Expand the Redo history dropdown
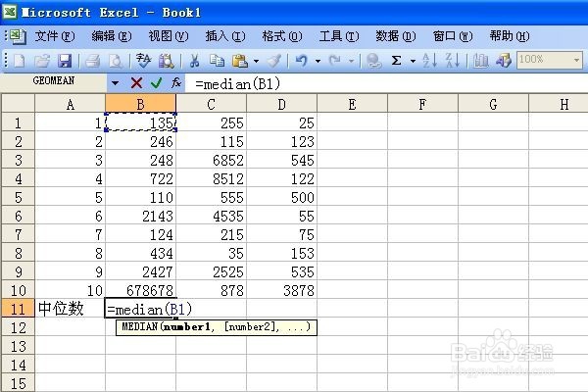The height and width of the screenshot is (392, 588). [x=351, y=61]
